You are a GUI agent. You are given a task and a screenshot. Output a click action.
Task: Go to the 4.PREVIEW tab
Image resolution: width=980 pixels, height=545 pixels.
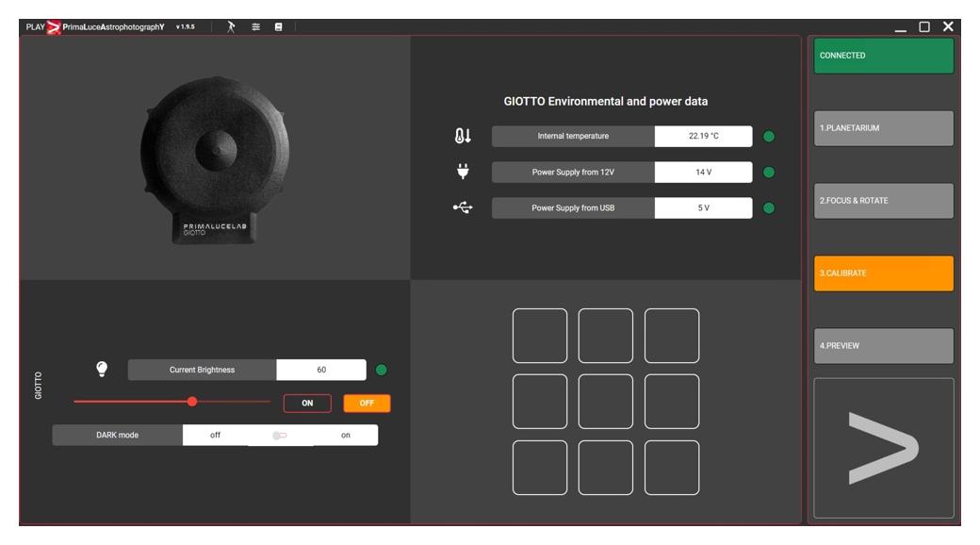click(883, 346)
